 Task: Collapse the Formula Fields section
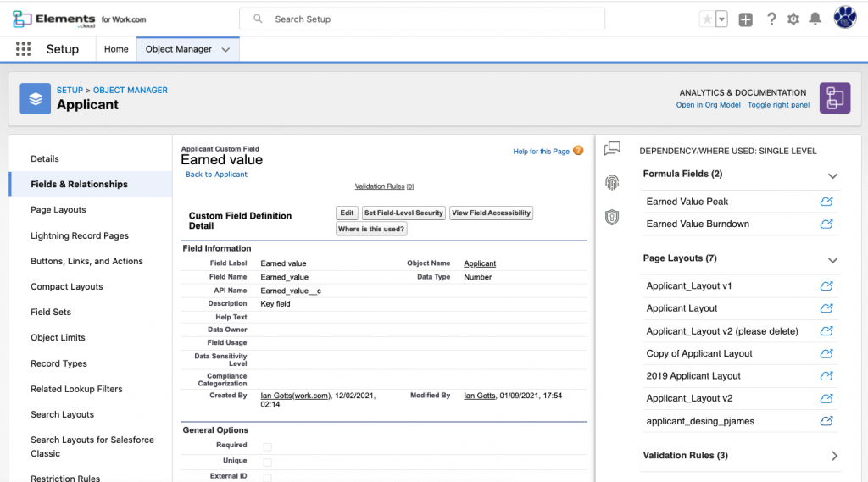[832, 175]
